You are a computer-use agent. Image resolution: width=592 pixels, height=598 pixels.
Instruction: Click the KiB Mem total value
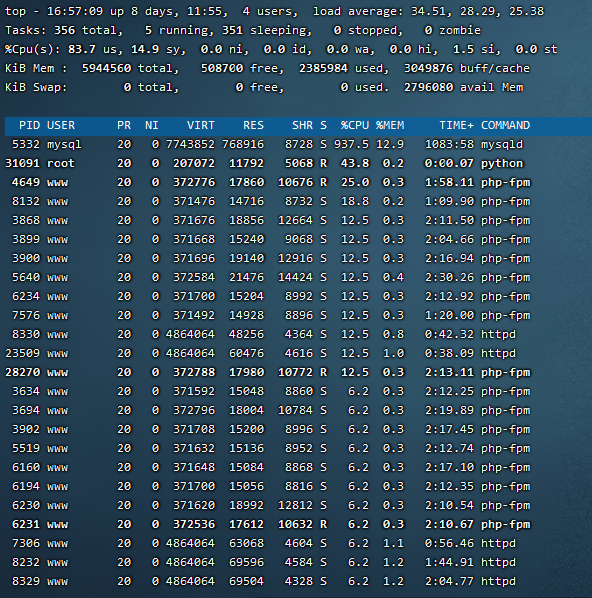(x=106, y=68)
